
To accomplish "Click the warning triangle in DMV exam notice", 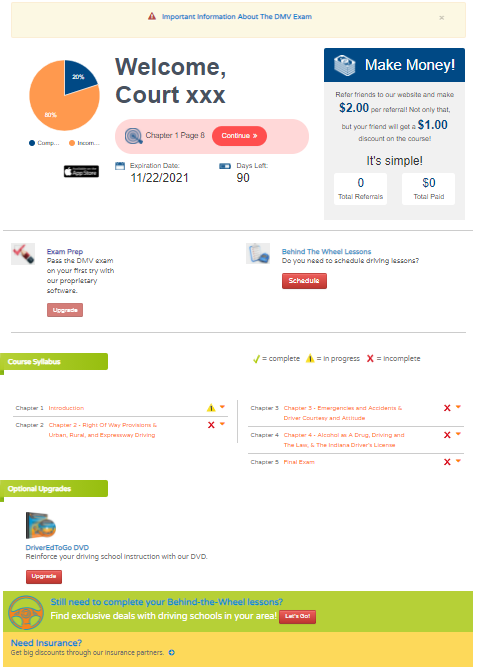I will point(152,16).
